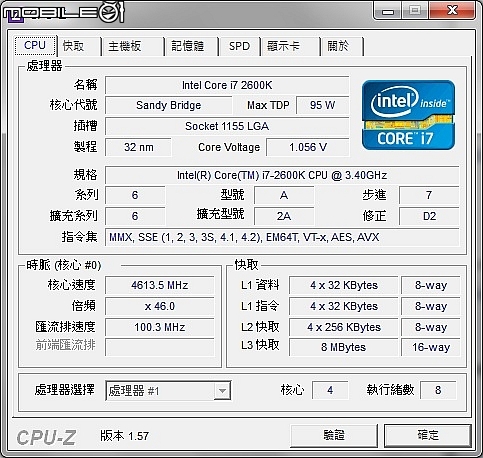Click the name field Intel Core i7 2600K
The image size is (483, 458).
pos(227,85)
